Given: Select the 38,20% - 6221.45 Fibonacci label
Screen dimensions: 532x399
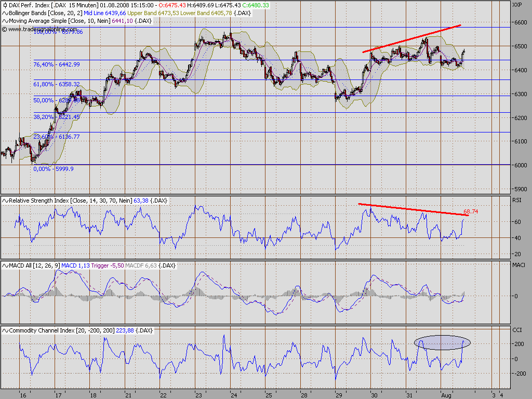Looking at the screenshot, I should pos(56,117).
